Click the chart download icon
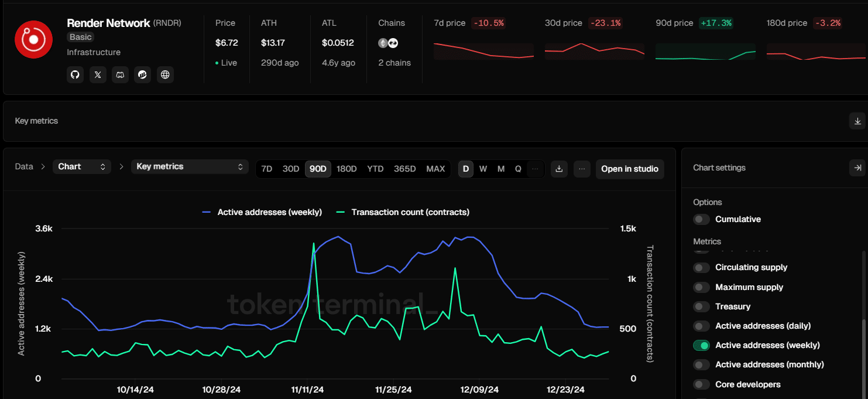This screenshot has height=399, width=868. pos(559,169)
